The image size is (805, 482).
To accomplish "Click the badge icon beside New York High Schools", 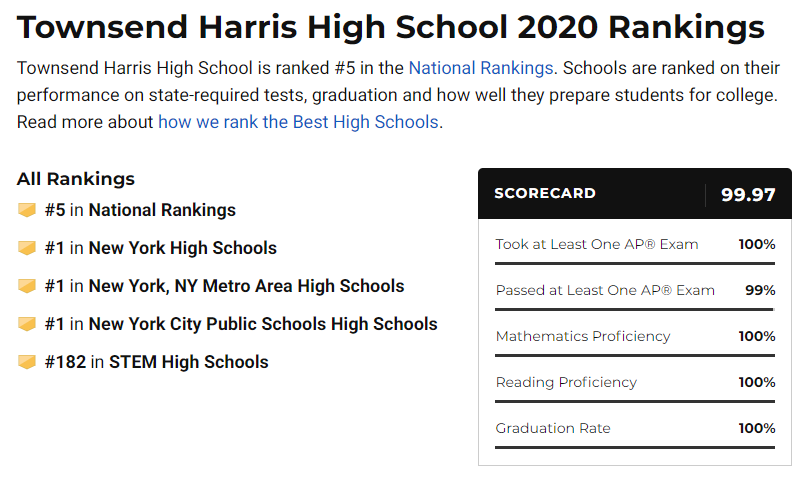I will coord(27,248).
